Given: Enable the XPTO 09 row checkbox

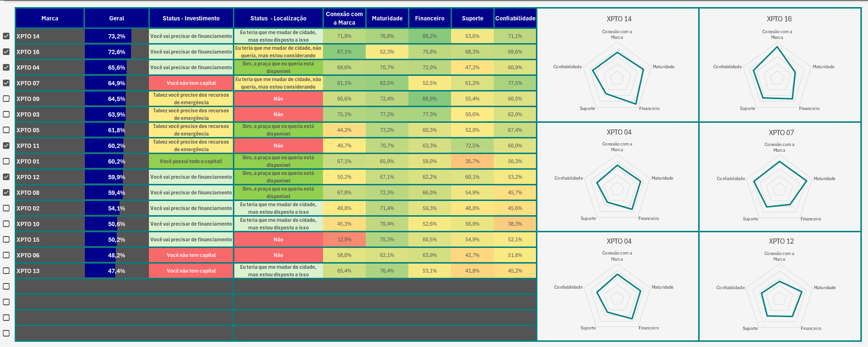Looking at the screenshot, I should tap(6, 99).
